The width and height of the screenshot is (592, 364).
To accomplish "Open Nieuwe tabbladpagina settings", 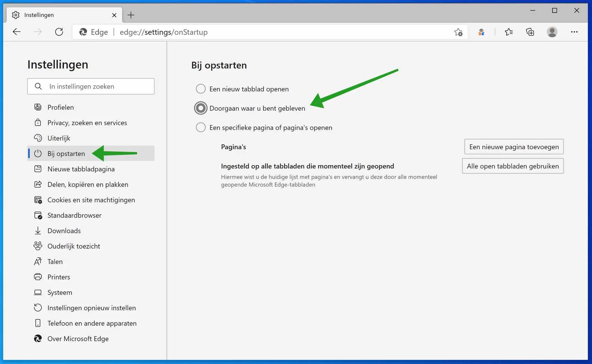I will pos(91,169).
